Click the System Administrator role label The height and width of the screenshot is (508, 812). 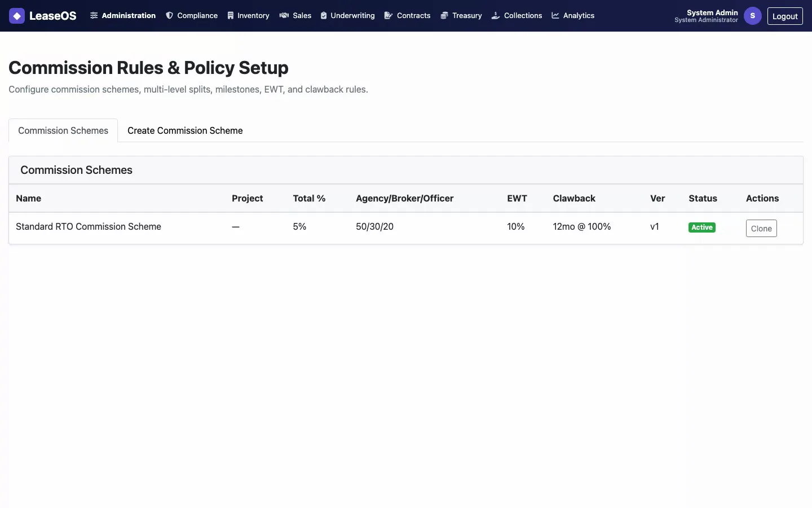706,20
